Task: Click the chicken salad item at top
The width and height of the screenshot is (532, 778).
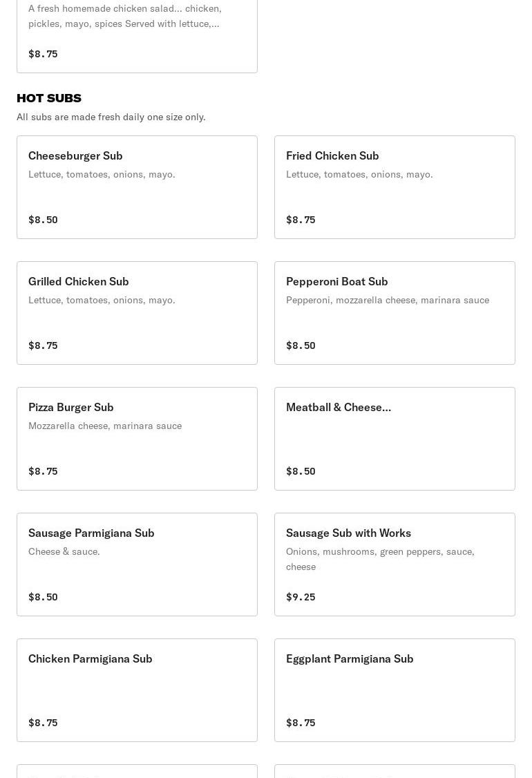Action: coord(137,35)
